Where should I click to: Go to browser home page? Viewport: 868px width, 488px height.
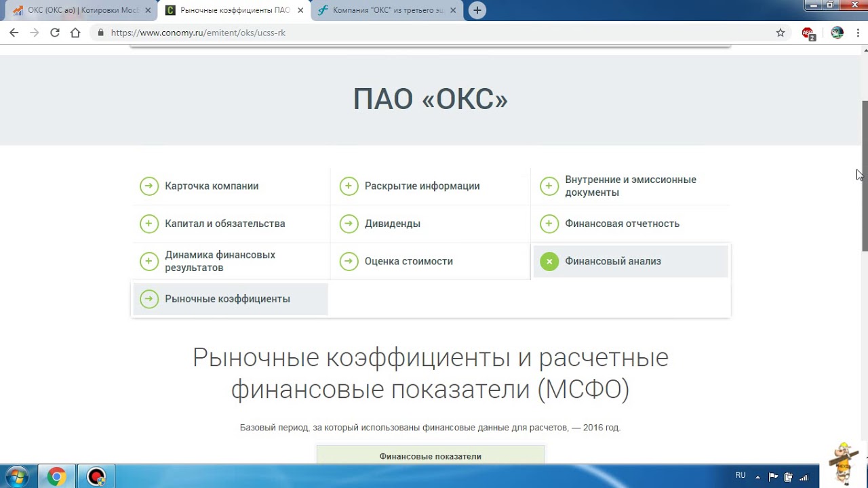(75, 33)
